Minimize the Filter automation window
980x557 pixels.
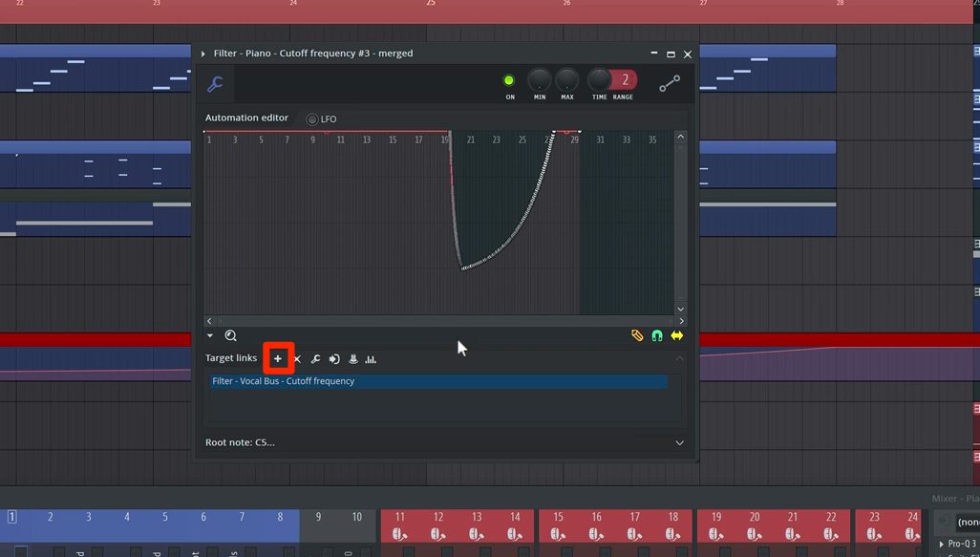pos(653,54)
